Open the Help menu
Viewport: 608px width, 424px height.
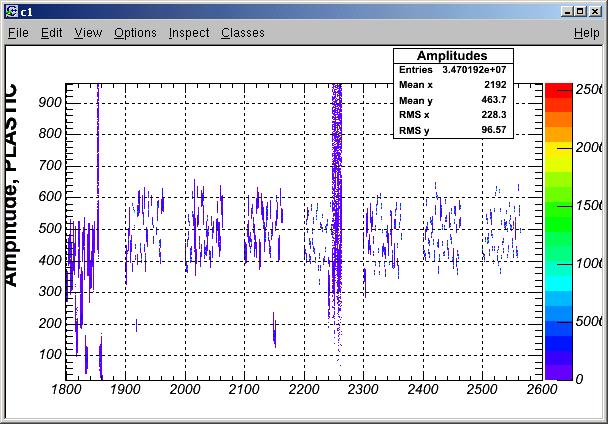click(x=587, y=33)
